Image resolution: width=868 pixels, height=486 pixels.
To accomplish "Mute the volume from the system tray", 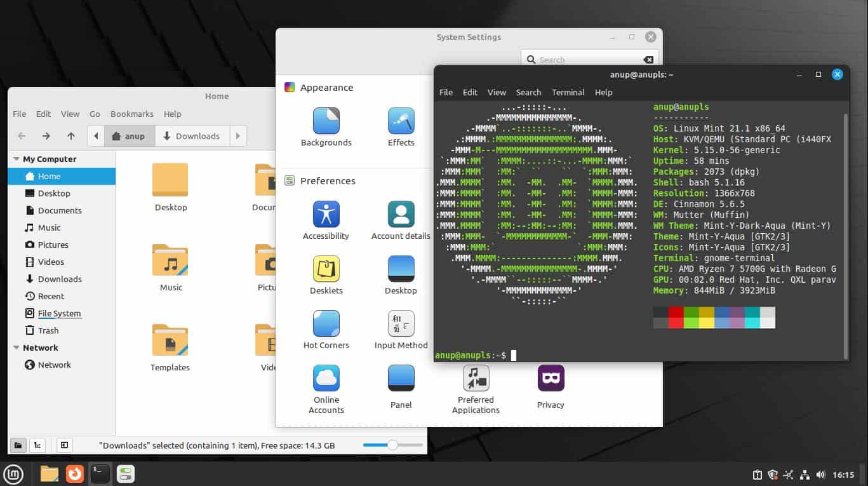I will tap(821, 475).
